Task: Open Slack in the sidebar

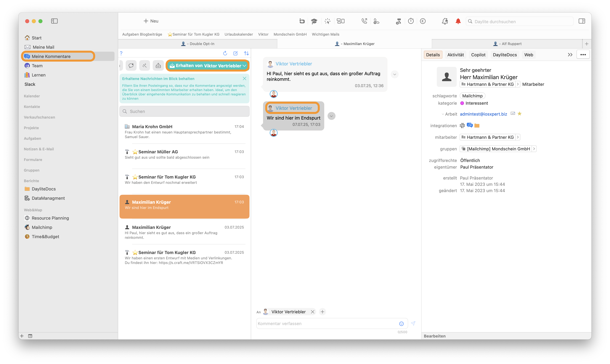Action: [30, 84]
